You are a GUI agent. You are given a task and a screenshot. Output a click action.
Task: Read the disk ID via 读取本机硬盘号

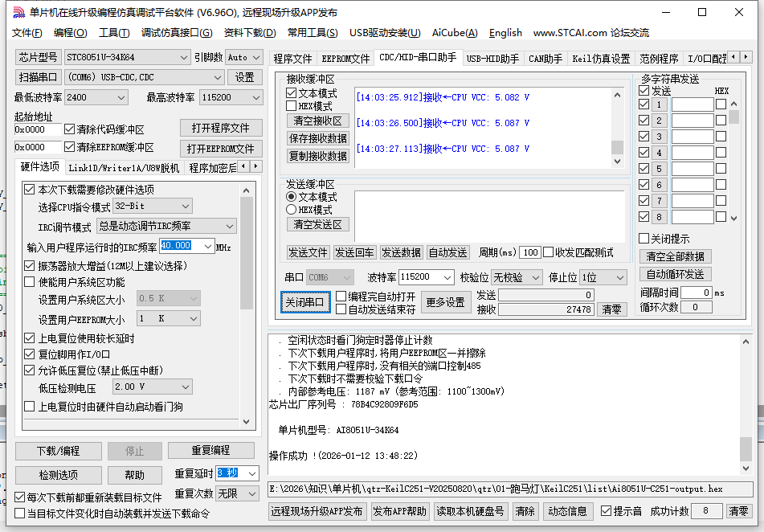coord(471,511)
